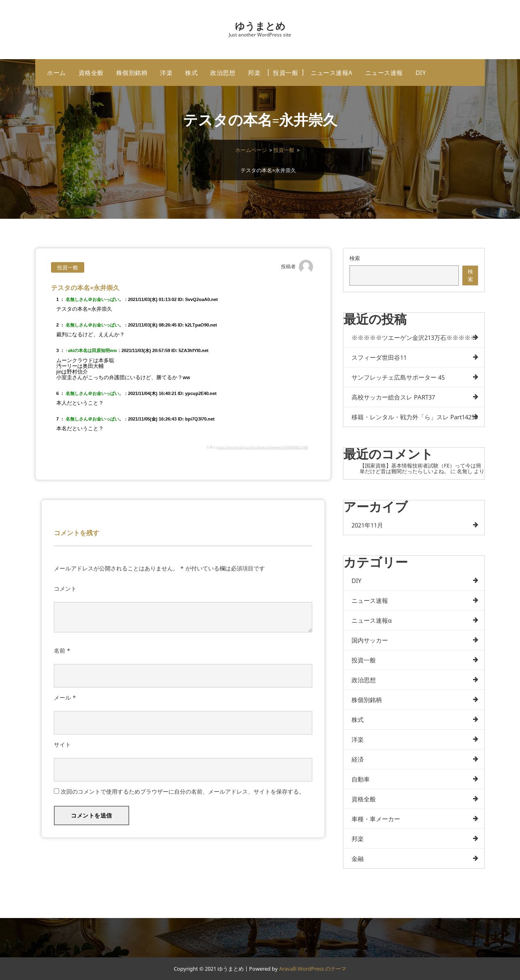Click the コメント text area
The height and width of the screenshot is (980, 520).
(x=183, y=617)
